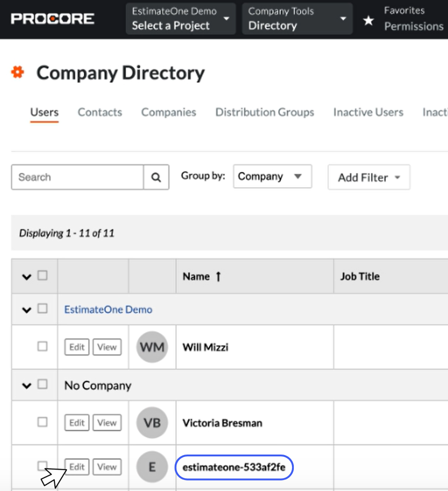Open Victoria Bresman's VB avatar

click(152, 423)
